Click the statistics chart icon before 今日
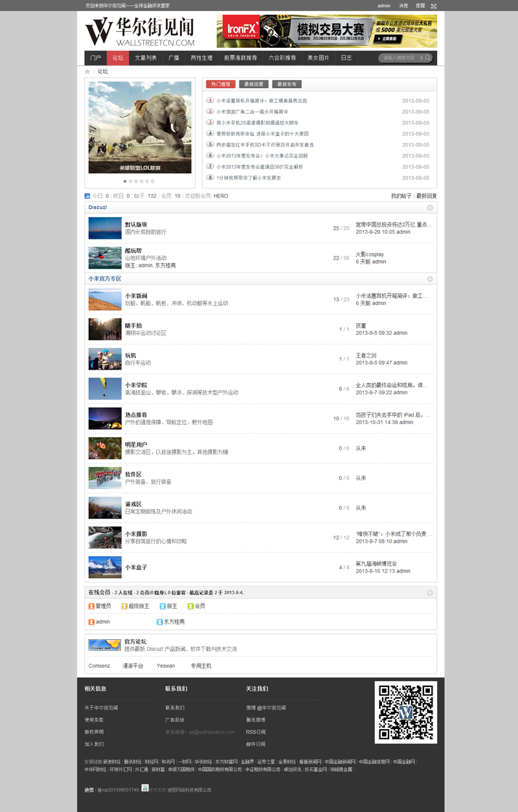The width and height of the screenshot is (518, 812). (87, 196)
